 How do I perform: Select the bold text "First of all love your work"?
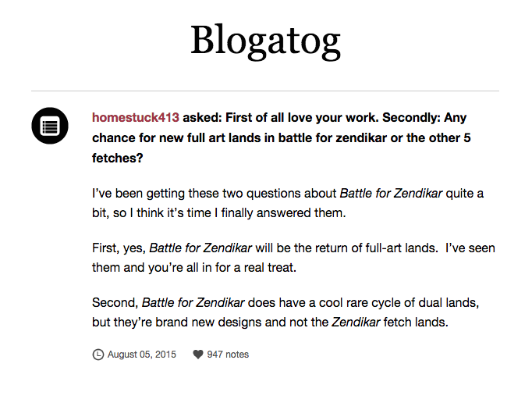click(x=301, y=117)
